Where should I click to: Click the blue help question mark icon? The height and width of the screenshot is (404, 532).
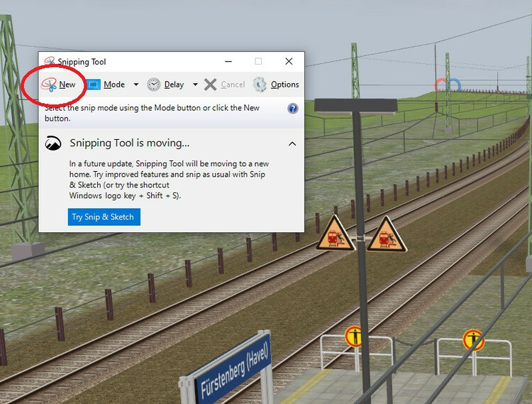[293, 109]
